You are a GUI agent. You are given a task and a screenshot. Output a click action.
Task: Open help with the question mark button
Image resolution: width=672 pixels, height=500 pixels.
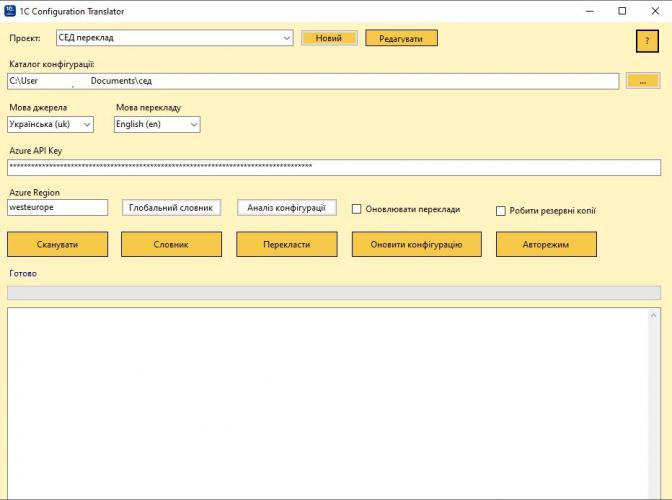(647, 41)
